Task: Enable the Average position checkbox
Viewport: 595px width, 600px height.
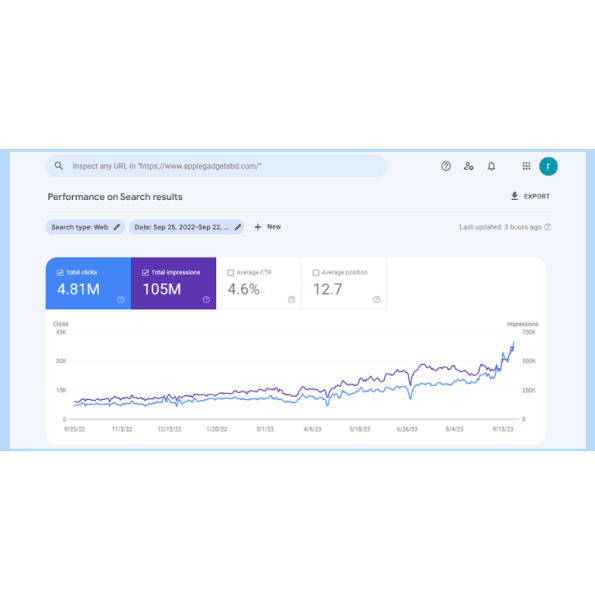Action: click(316, 272)
